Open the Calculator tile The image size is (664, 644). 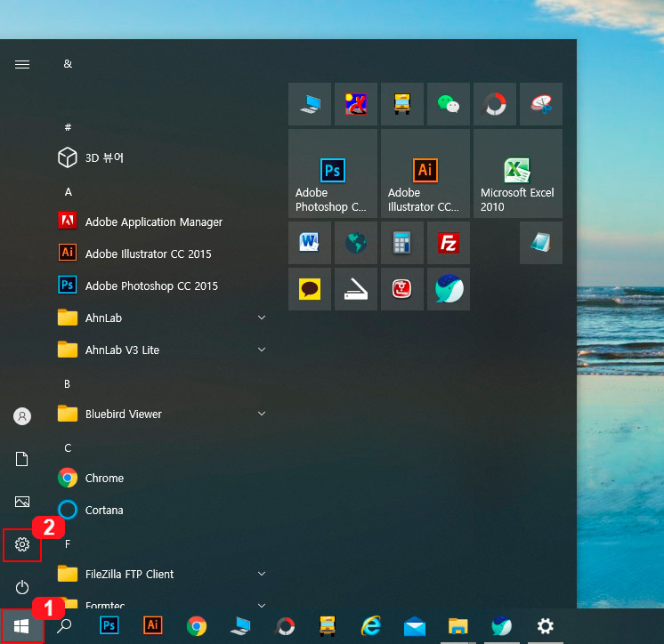[402, 243]
